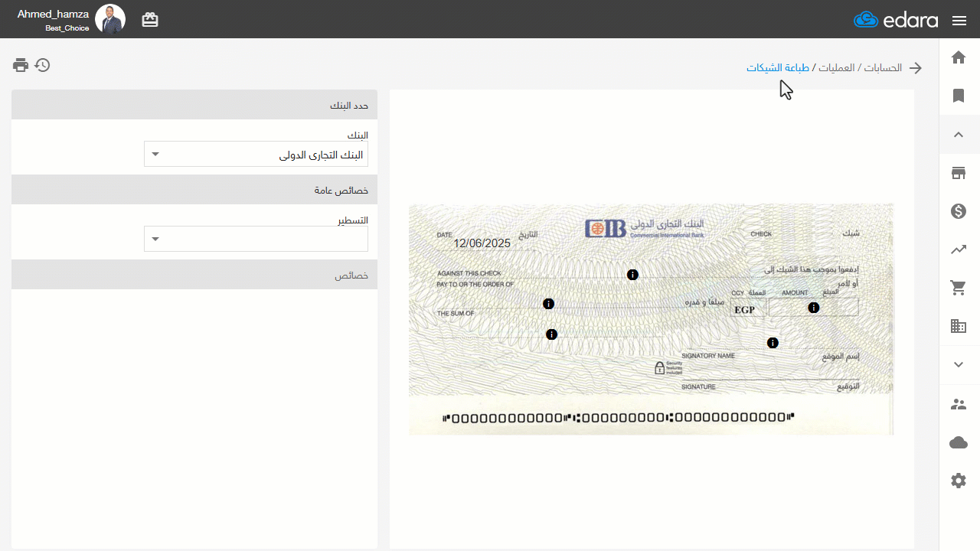Open the الحسابات breadcrumb link
980x551 pixels.
click(x=883, y=68)
